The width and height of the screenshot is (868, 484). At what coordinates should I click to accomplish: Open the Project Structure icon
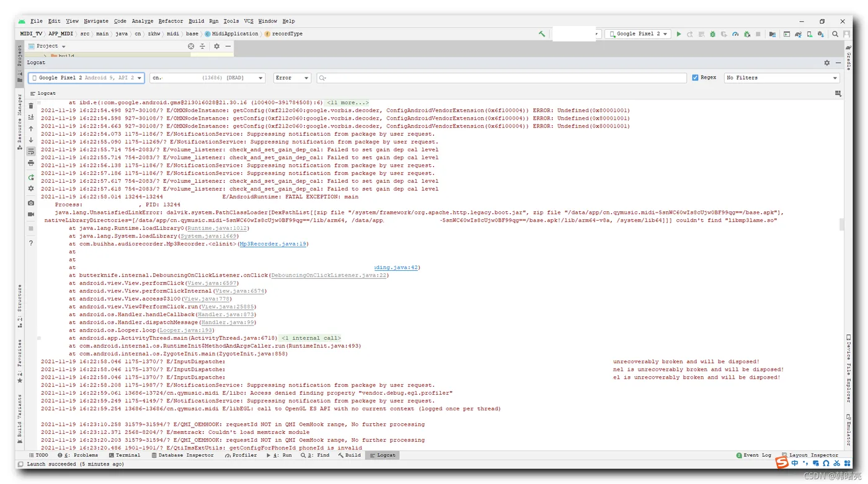point(773,34)
